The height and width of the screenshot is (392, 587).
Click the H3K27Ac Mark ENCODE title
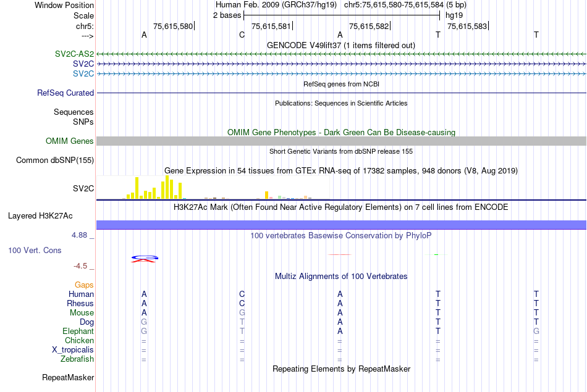click(x=341, y=207)
